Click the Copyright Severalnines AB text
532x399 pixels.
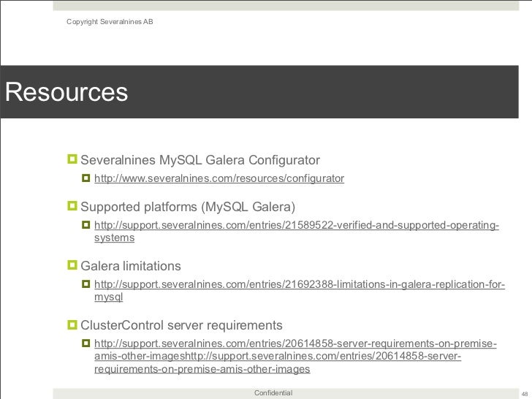point(110,22)
